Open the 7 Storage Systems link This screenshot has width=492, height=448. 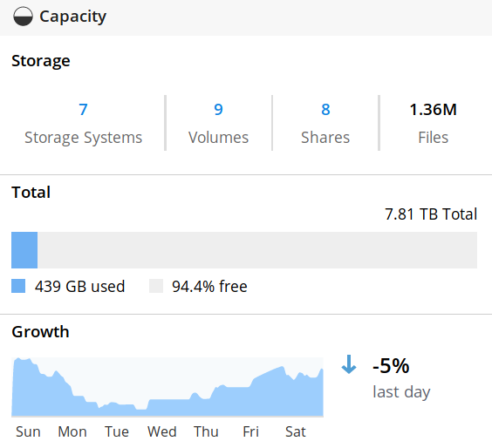[83, 110]
